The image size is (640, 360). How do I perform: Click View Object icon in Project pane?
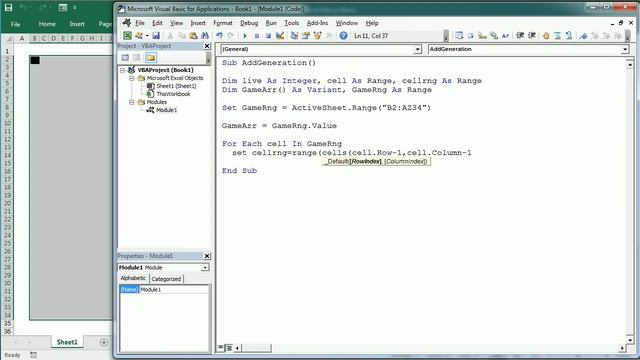point(137,58)
